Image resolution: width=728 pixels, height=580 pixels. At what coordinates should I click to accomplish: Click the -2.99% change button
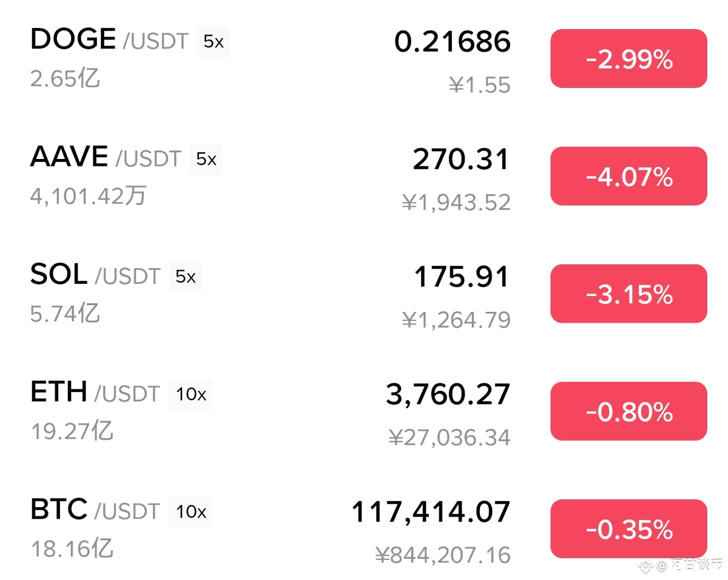(629, 59)
